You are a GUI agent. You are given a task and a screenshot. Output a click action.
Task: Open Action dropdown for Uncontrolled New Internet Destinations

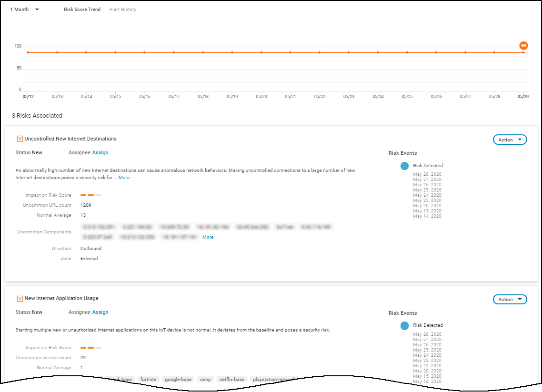coord(510,140)
